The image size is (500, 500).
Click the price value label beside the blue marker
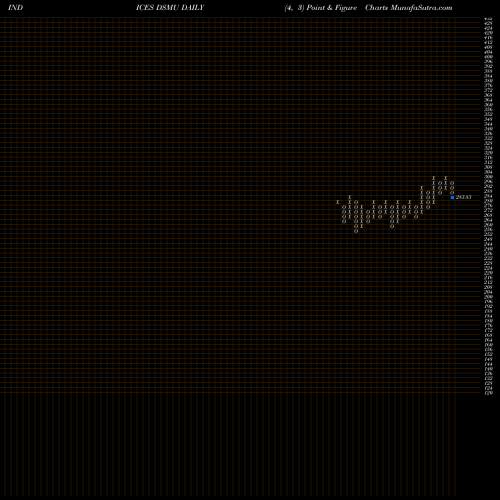[x=464, y=197]
